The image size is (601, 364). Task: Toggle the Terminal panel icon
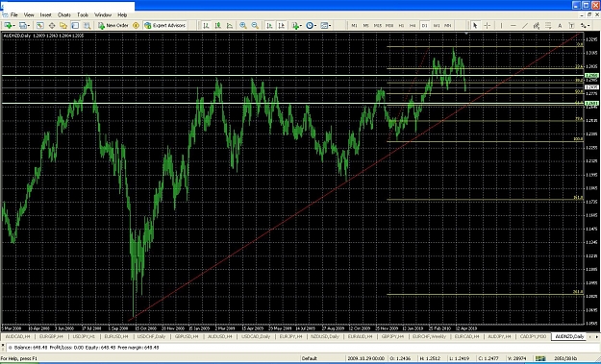pyautogui.click(x=75, y=25)
